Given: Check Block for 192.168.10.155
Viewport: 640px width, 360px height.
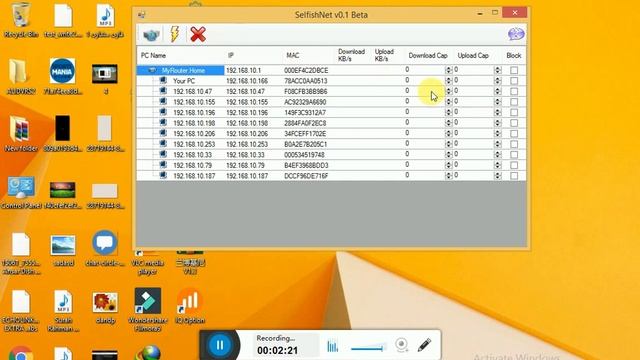Looking at the screenshot, I should tap(514, 102).
